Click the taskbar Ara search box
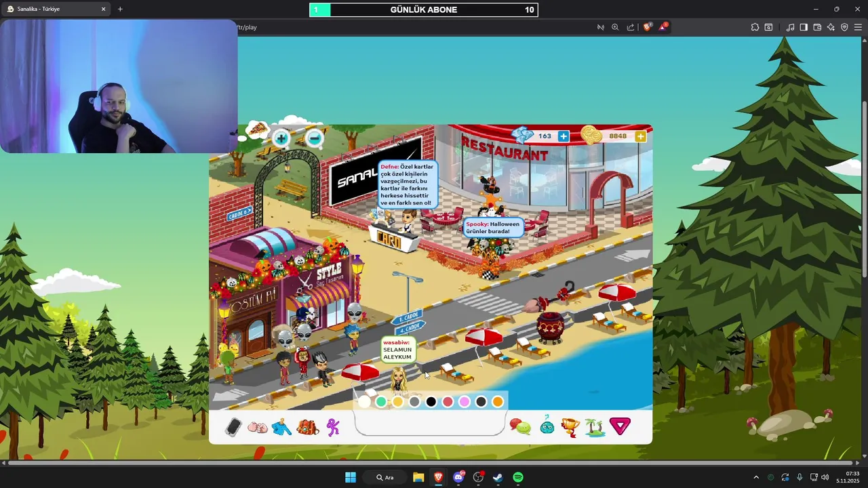Screen dimensions: 868x488 (x=385, y=477)
